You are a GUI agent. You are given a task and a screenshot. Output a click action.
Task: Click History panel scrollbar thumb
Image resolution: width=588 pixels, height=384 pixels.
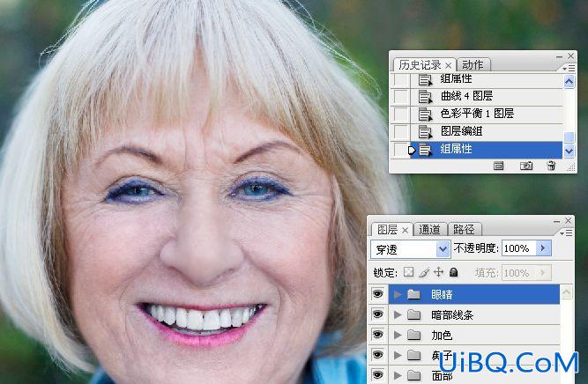569,137
